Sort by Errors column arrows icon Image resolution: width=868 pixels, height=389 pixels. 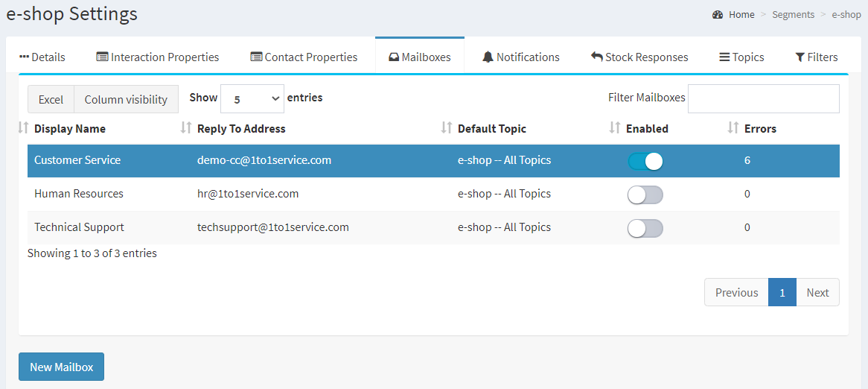click(733, 128)
